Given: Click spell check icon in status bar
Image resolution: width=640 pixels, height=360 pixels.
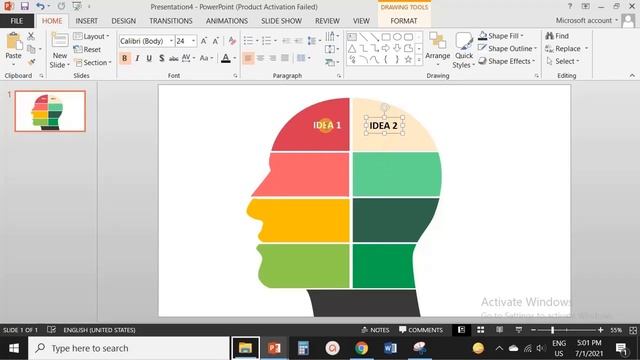Looking at the screenshot, I should 51,329.
